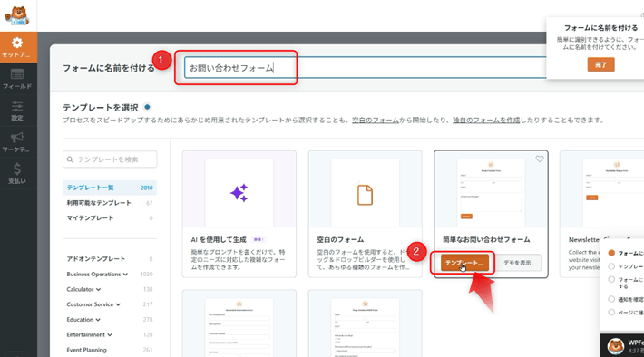
Task: Open the Marketing megaphone panel
Action: pyautogui.click(x=17, y=142)
